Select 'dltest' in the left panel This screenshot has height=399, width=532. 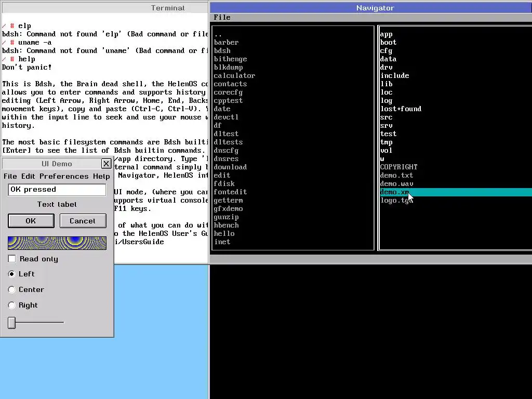[x=293, y=134]
